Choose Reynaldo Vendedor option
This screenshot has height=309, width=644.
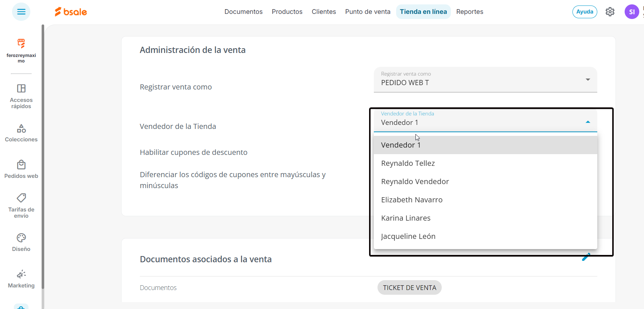[485, 182]
